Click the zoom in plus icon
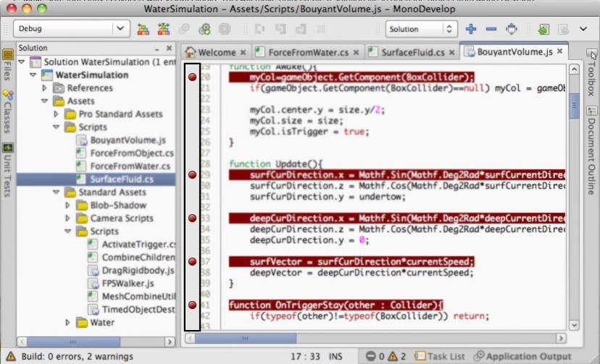This screenshot has height=364, width=600. [x=472, y=29]
